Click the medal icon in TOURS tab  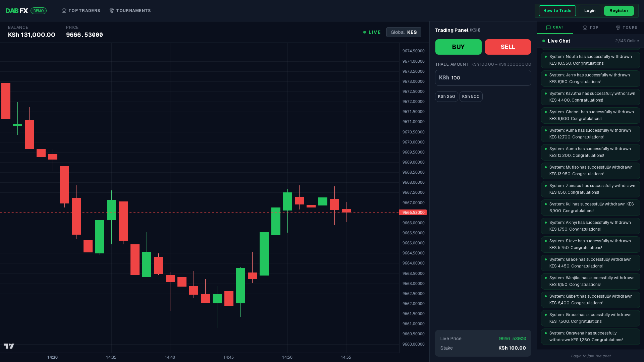pyautogui.click(x=618, y=28)
